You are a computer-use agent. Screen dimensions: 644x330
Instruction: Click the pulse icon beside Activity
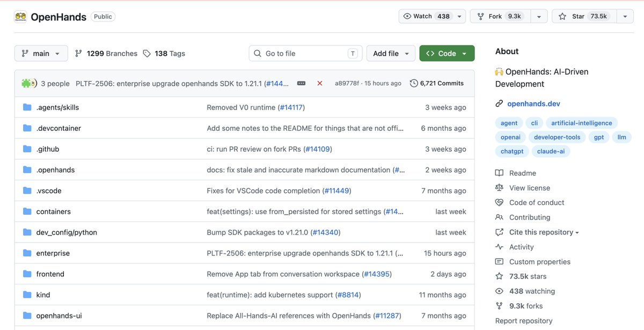click(x=499, y=247)
